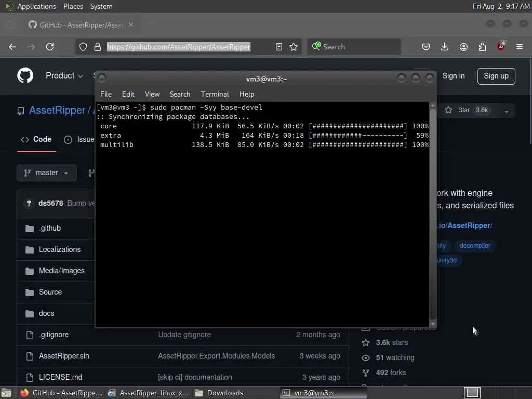
Task: Open the .github folder
Action: click(x=50, y=229)
